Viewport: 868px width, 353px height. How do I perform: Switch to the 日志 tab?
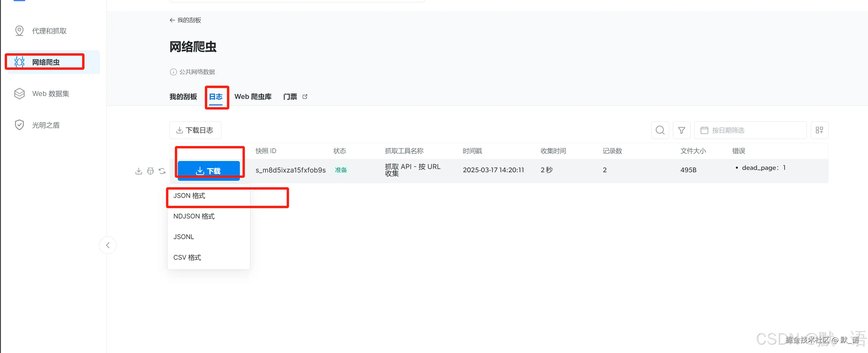216,97
